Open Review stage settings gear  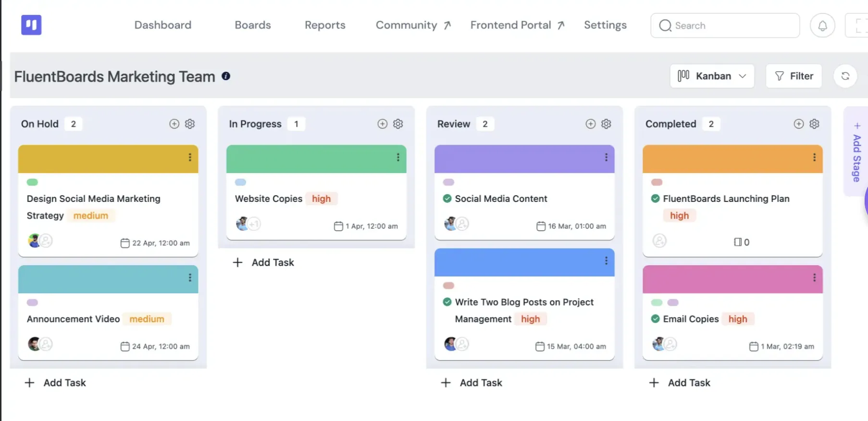click(x=606, y=124)
